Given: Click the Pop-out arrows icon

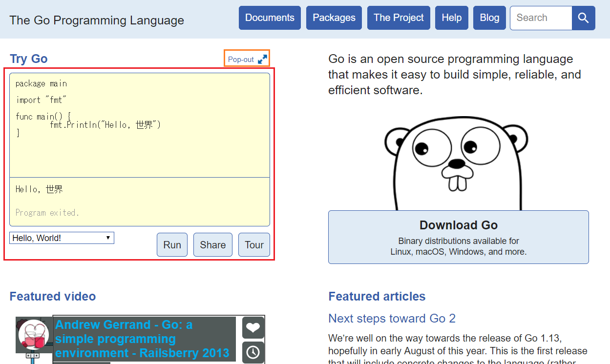Looking at the screenshot, I should click(x=262, y=59).
